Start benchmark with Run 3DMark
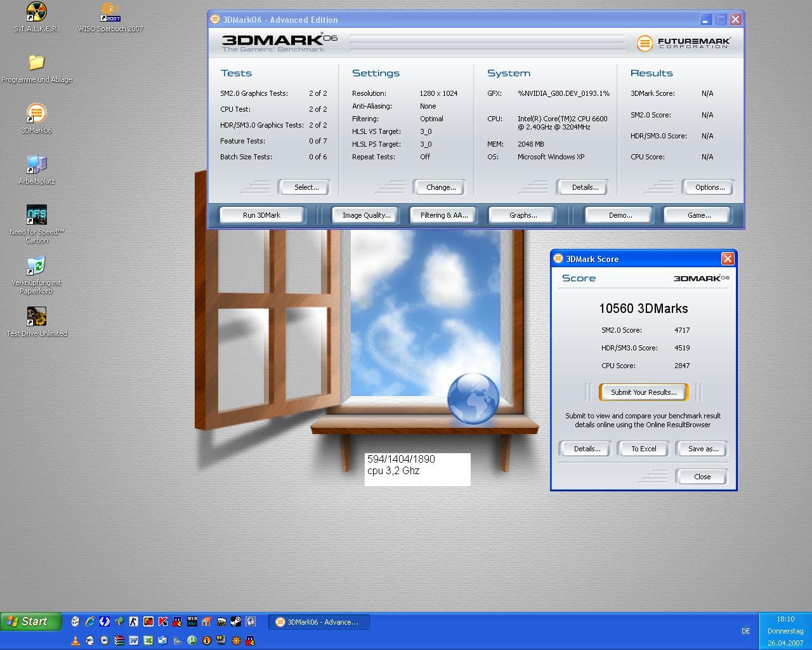 261,215
